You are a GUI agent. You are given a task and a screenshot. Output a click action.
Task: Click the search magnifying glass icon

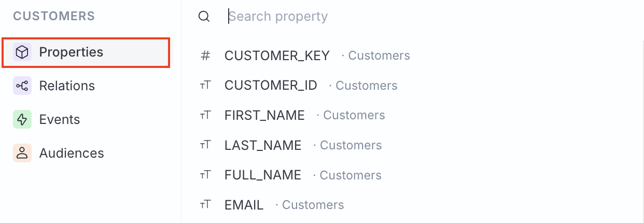click(204, 17)
